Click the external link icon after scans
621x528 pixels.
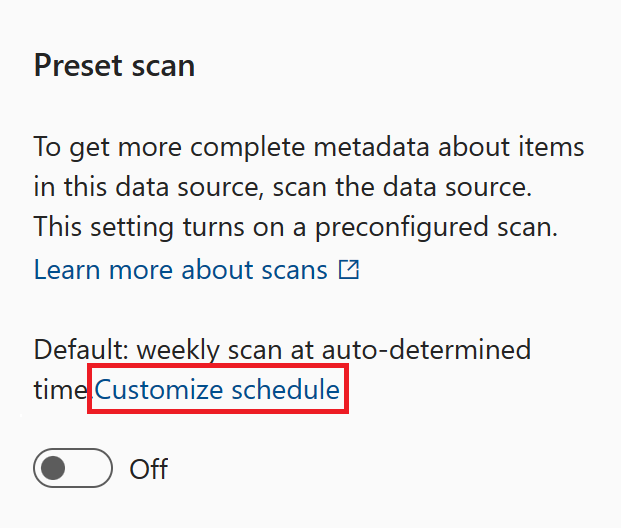(x=349, y=269)
